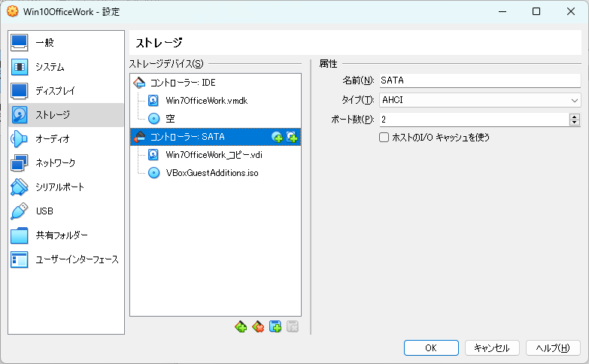Image resolution: width=589 pixels, height=364 pixels.
Task: Open the オーディオ settings category
Action: [x=66, y=139]
